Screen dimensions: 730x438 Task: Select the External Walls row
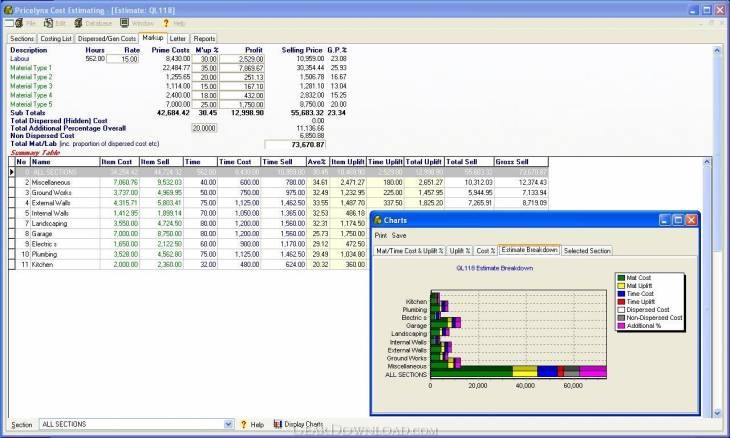pyautogui.click(x=278, y=203)
